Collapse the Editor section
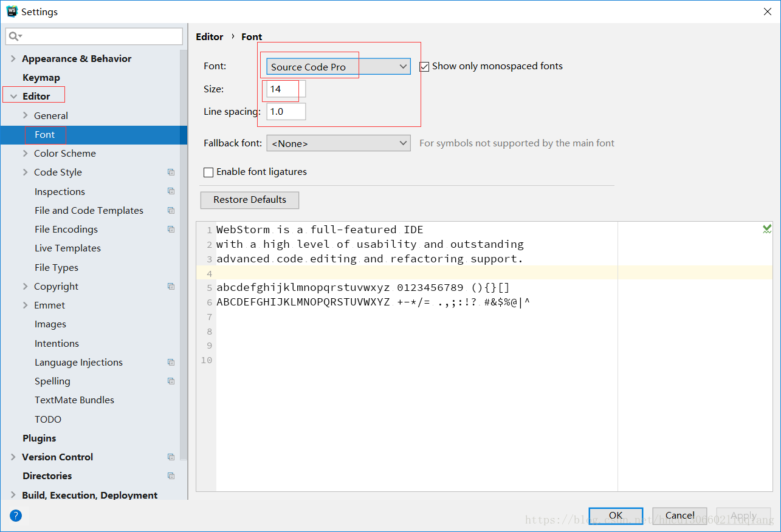 click(x=13, y=97)
